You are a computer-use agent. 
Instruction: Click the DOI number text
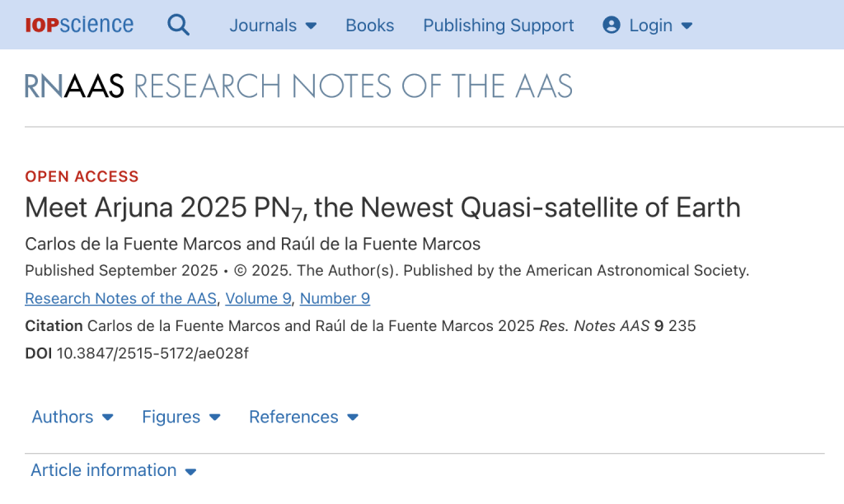click(152, 353)
